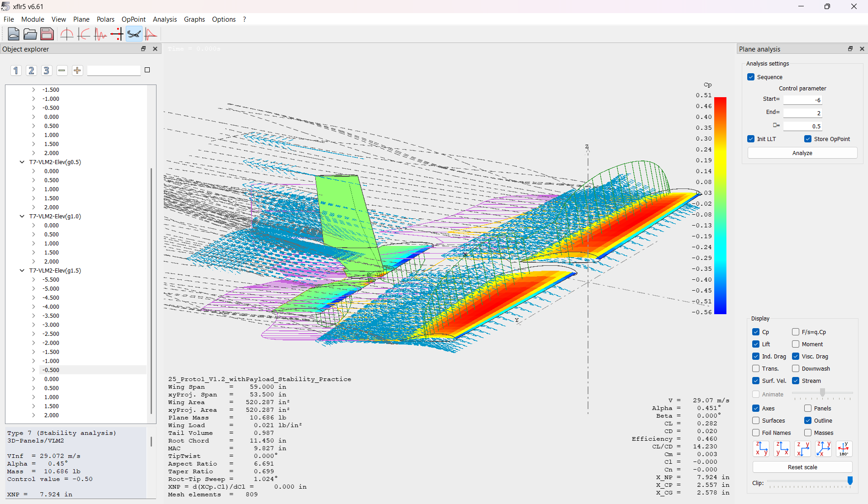Expand the -0.500 selected operating point
The width and height of the screenshot is (868, 504).
point(33,370)
